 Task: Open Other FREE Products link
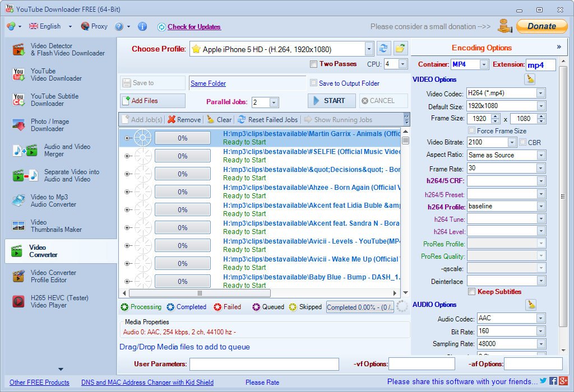click(39, 382)
